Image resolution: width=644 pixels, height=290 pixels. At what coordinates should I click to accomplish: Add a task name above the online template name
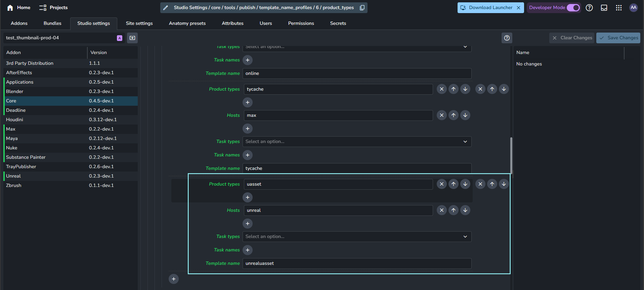point(248,60)
